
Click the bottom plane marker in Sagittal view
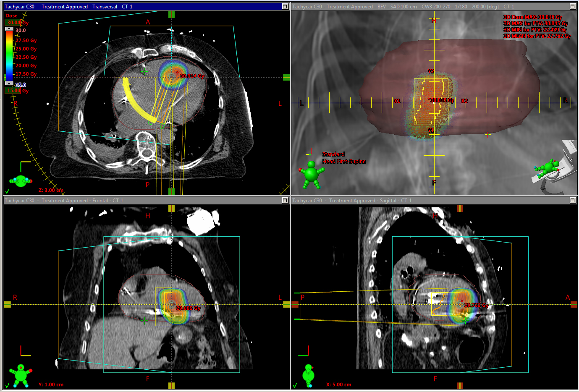460,386
